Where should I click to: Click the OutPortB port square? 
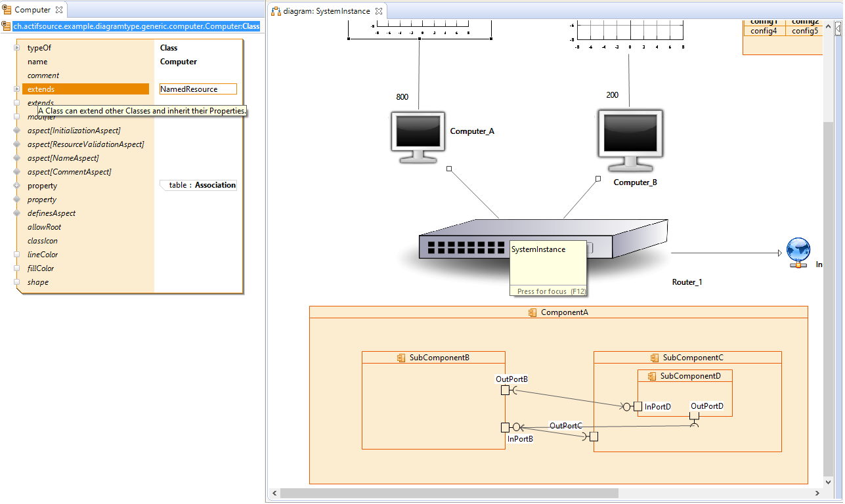pos(505,390)
